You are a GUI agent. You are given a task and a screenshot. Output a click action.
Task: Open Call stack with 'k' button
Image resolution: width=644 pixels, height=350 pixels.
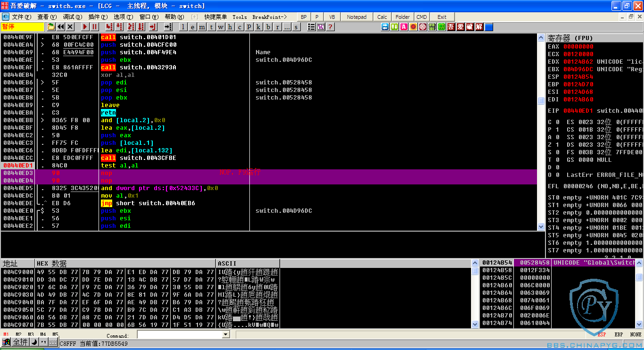pos(258,27)
